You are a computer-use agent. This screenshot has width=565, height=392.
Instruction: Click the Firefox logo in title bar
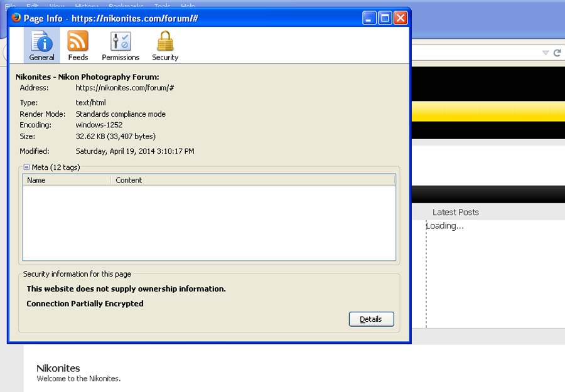16,18
